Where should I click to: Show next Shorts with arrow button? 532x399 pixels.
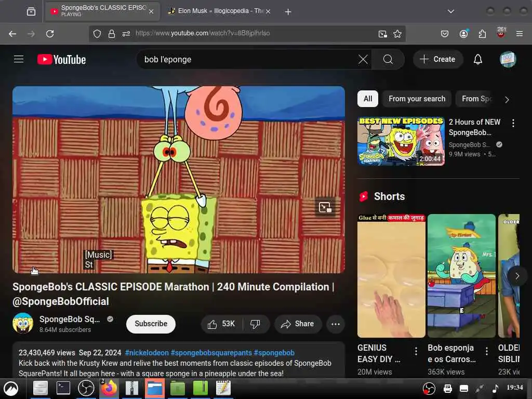517,276
